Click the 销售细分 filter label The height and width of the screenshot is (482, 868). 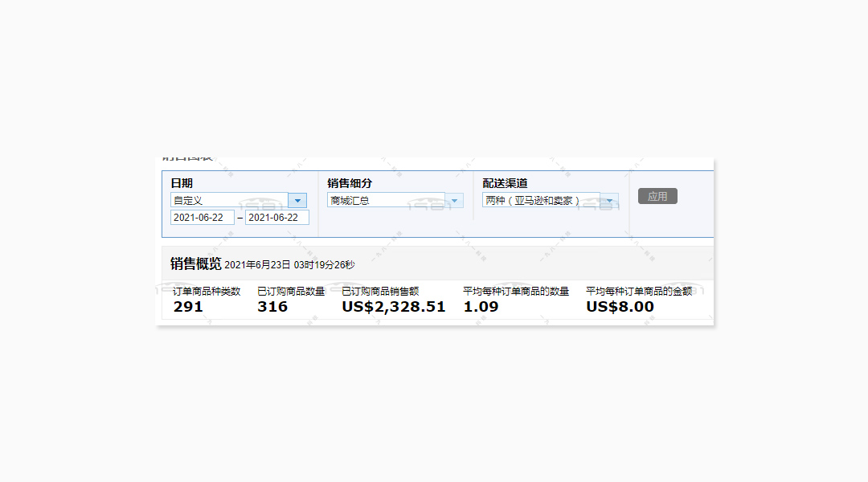pyautogui.click(x=350, y=183)
